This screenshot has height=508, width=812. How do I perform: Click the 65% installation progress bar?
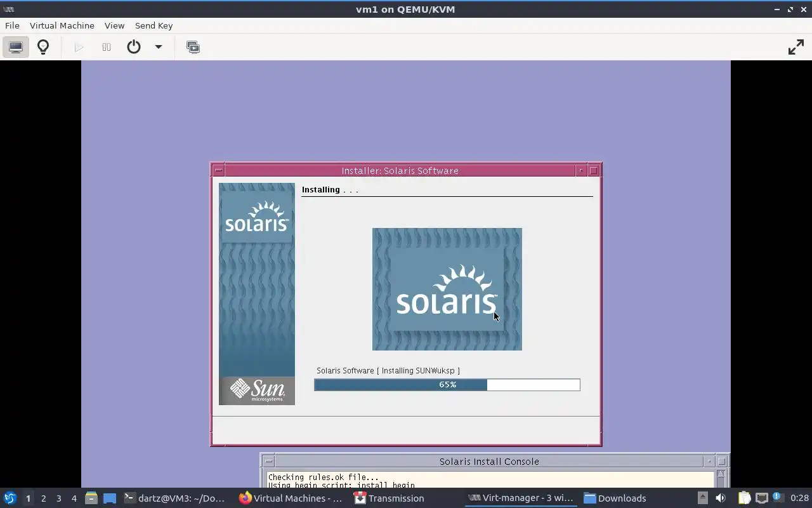click(447, 385)
